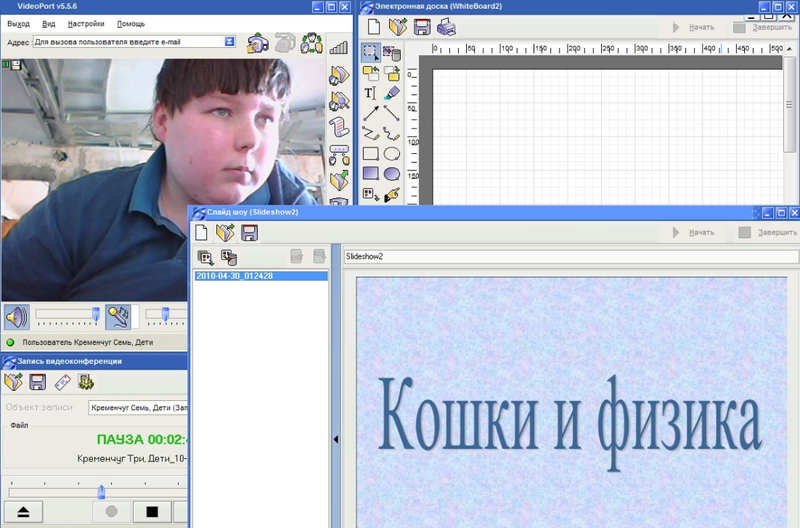Click the bring to front icon
800x528 pixels.
[x=371, y=73]
